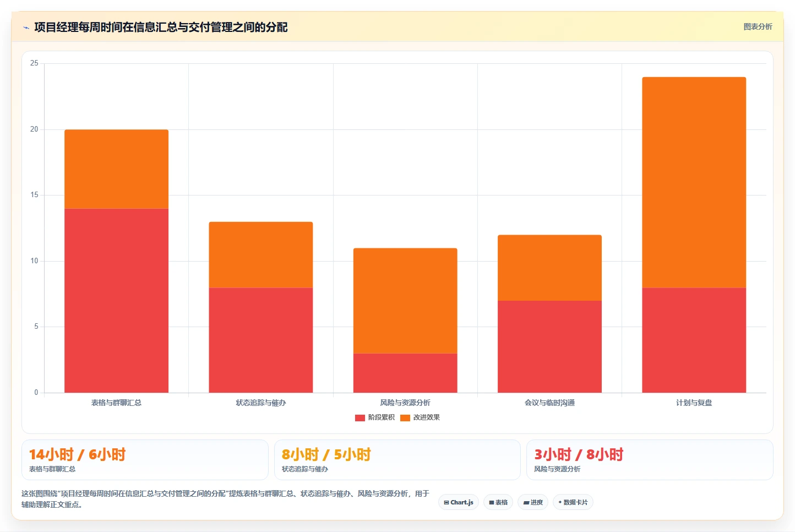Click the y-axis value 25
The image size is (795, 532).
tap(34, 63)
